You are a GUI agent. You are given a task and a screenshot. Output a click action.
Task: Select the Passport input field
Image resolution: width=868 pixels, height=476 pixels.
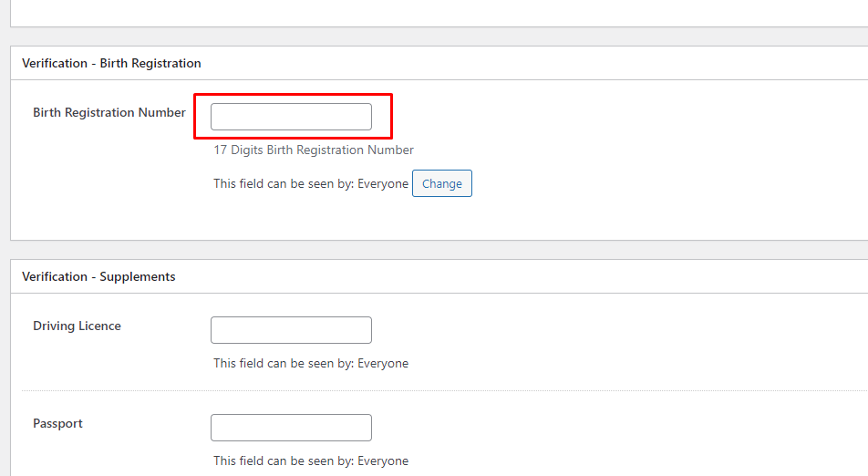click(x=291, y=428)
